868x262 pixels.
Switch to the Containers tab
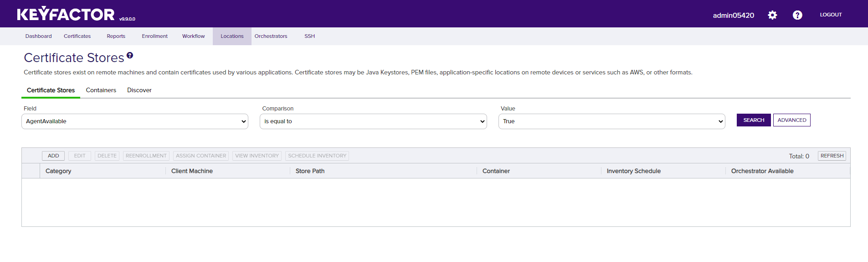101,90
